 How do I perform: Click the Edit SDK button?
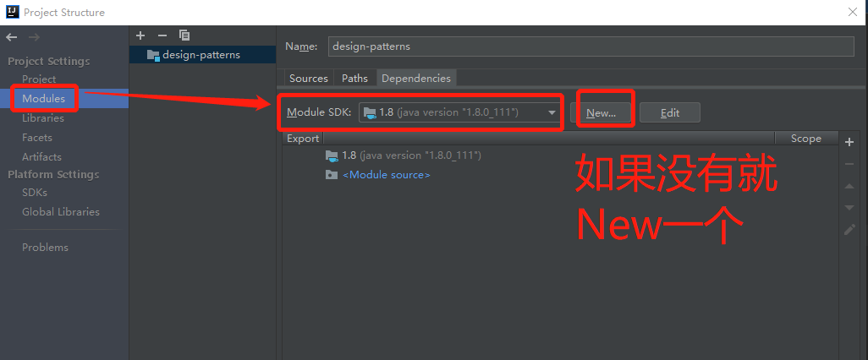pos(670,112)
